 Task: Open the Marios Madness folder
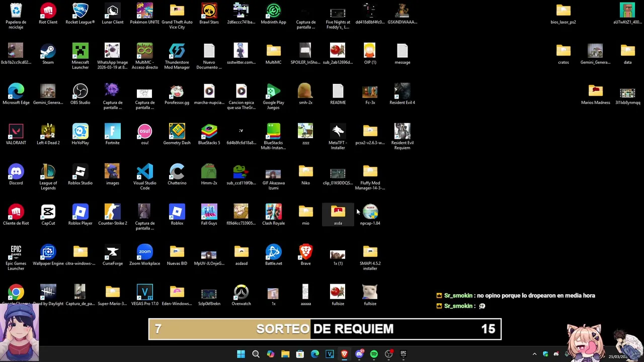click(x=596, y=92)
